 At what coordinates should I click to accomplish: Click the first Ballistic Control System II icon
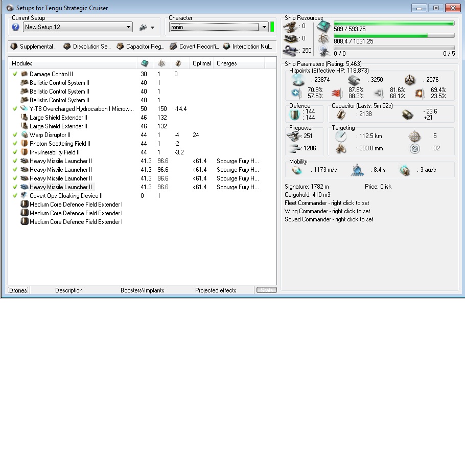tap(24, 83)
